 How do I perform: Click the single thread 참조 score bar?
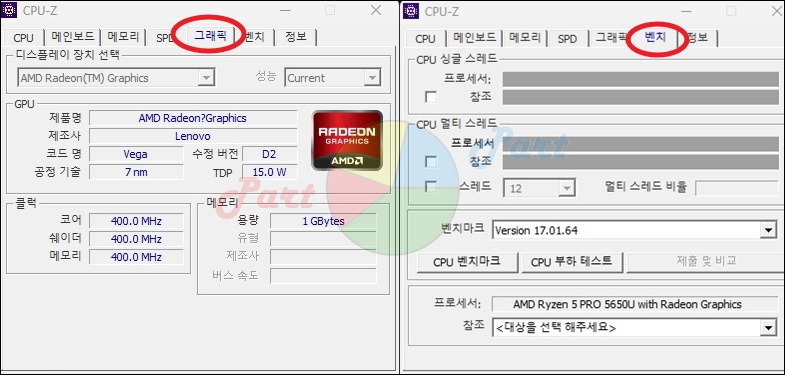[x=640, y=97]
